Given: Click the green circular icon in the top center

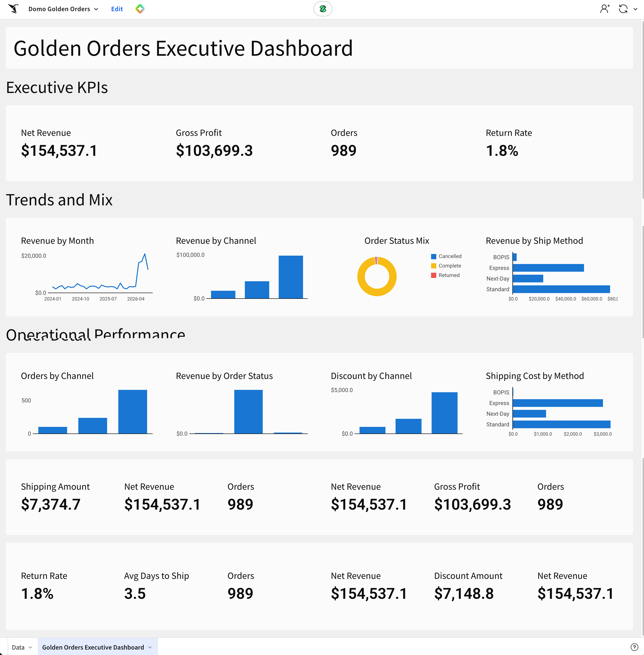Looking at the screenshot, I should click(323, 9).
